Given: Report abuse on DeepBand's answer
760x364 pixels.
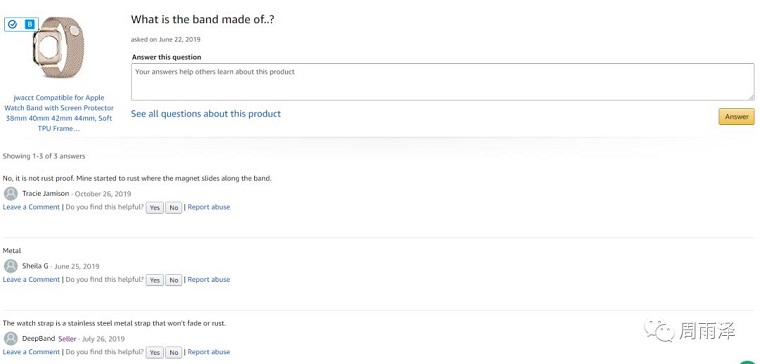Looking at the screenshot, I should (209, 352).
